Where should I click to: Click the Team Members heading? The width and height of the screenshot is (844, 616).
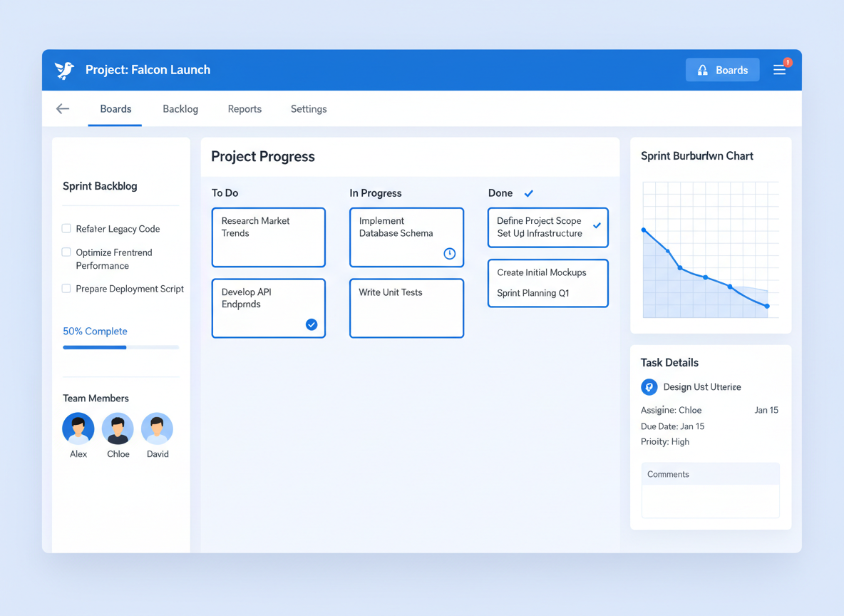pos(96,398)
